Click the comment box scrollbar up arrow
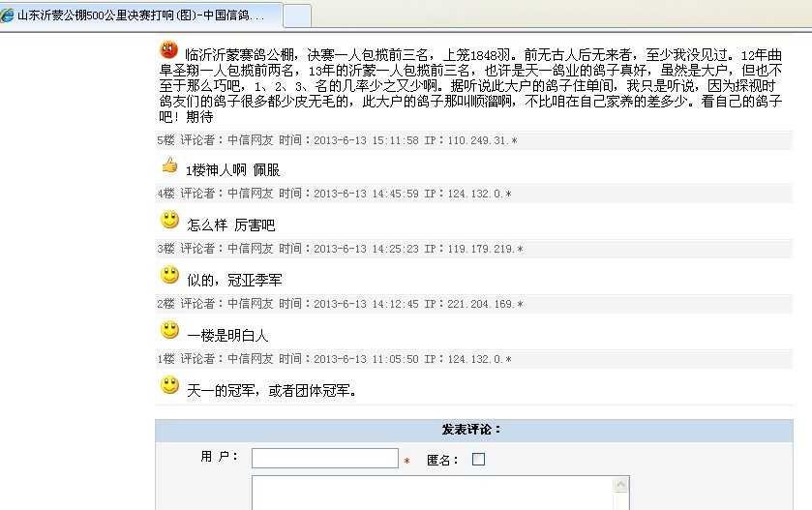The image size is (812, 510). coord(621,485)
